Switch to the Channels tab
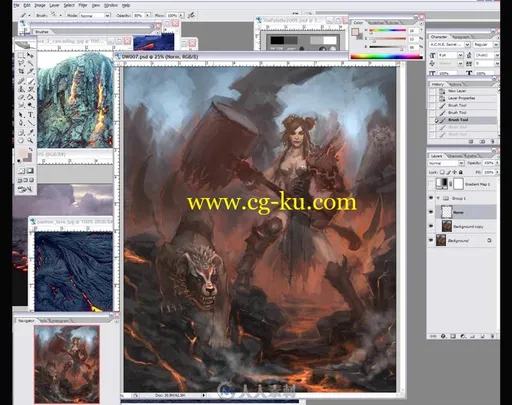This screenshot has height=405, width=512. coord(454,156)
